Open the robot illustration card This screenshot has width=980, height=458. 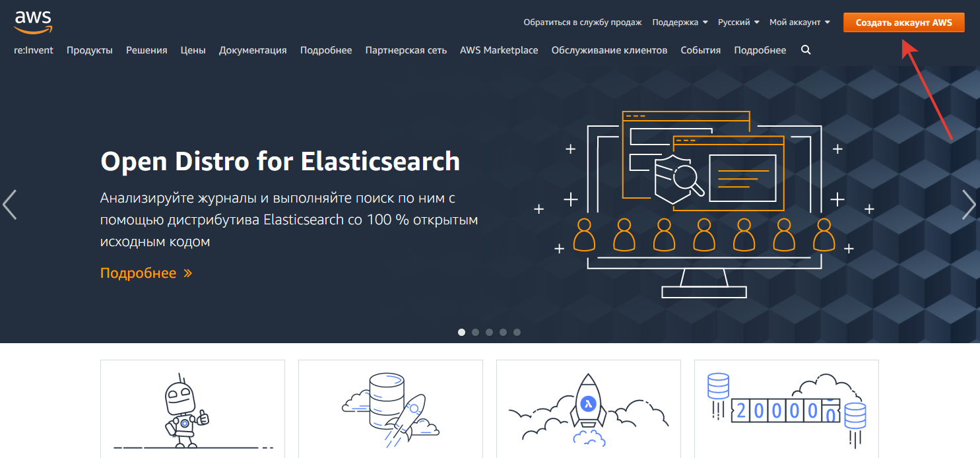coord(192,409)
